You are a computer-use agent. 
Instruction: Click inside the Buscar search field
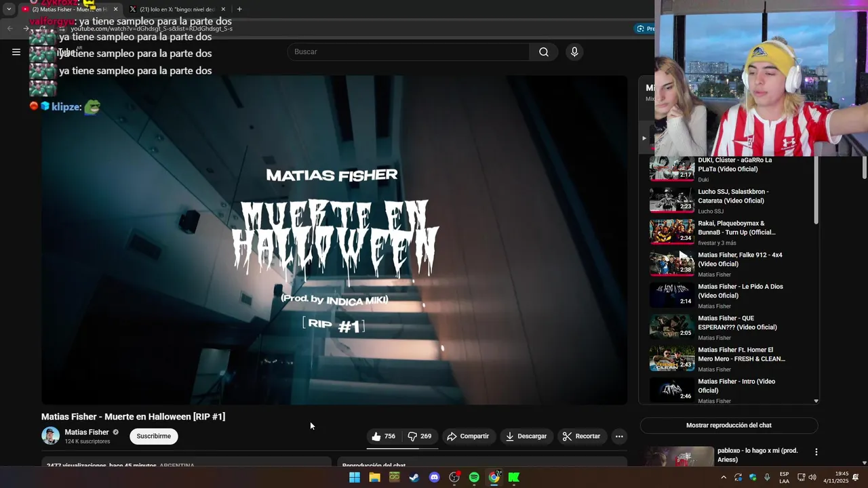tap(409, 52)
